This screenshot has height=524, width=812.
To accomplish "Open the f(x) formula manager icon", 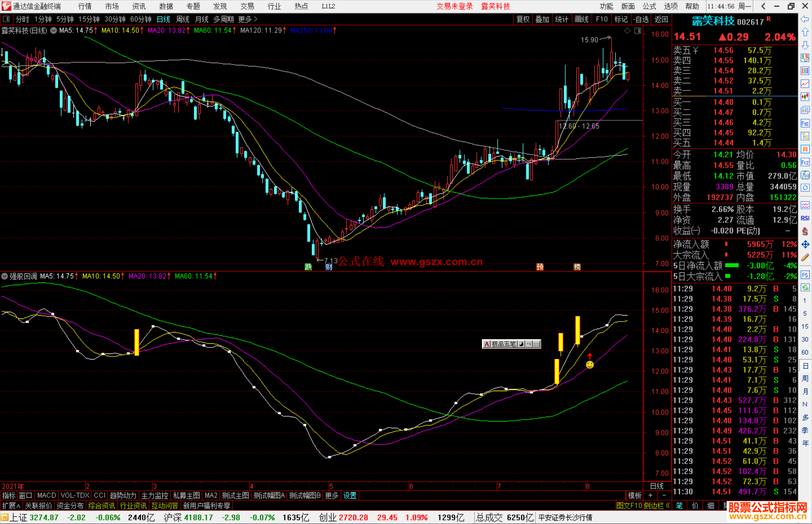I will pyautogui.click(x=805, y=175).
